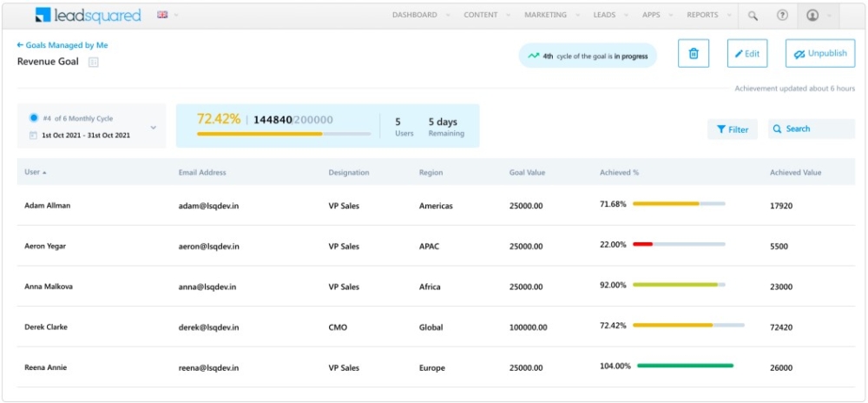
Task: Open the user profile avatar menu
Action: tap(812, 16)
